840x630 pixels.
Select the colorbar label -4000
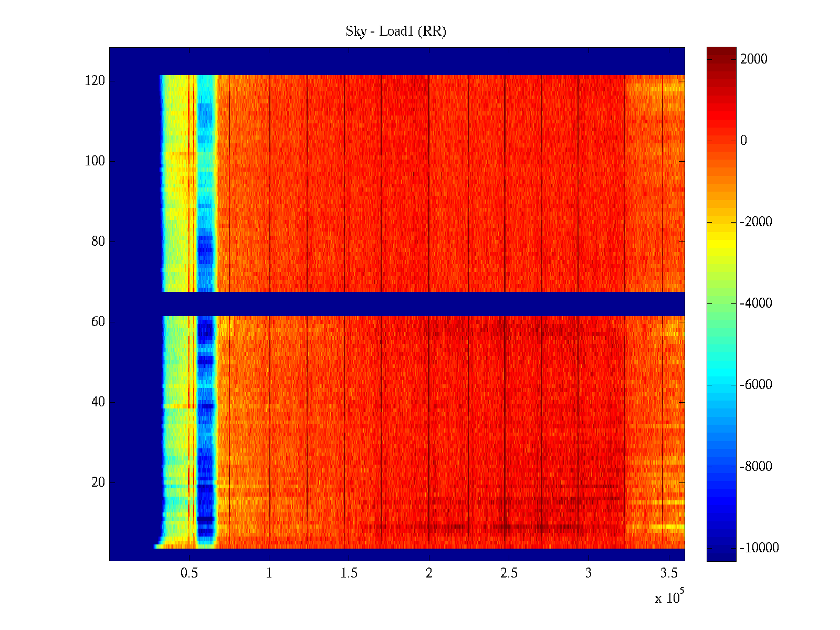click(x=755, y=303)
